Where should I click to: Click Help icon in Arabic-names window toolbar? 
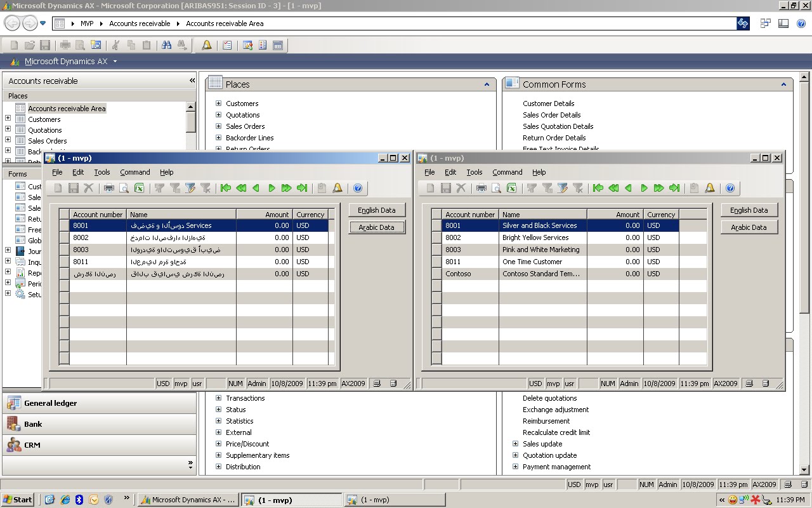pyautogui.click(x=358, y=188)
